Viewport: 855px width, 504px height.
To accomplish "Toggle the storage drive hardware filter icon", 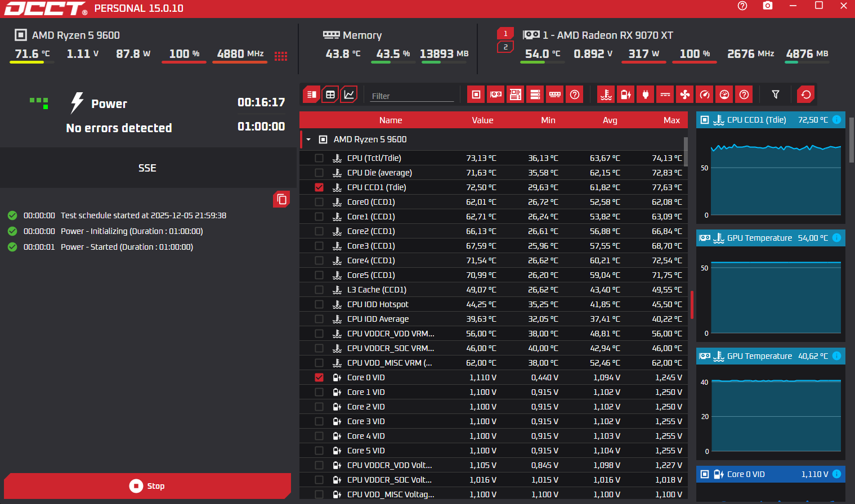I will click(535, 94).
